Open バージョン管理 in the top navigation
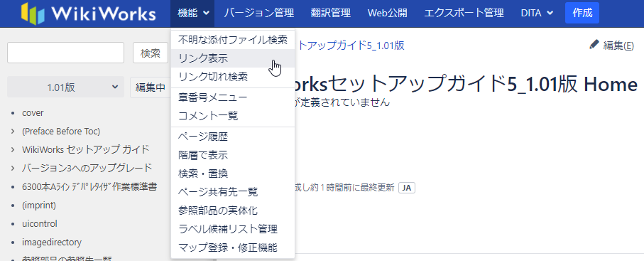Screen dimensions: 644x261 259,14
